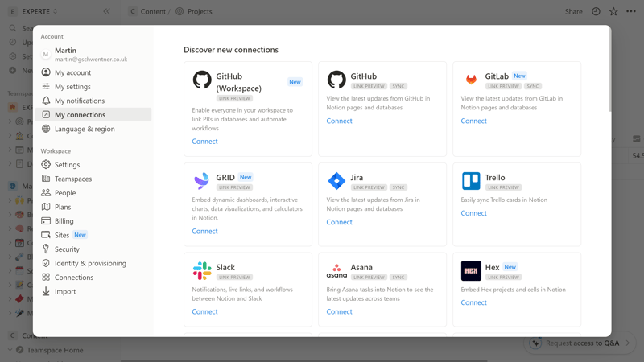Click the GRID app logo icon
The image size is (644, 362).
pyautogui.click(x=202, y=181)
